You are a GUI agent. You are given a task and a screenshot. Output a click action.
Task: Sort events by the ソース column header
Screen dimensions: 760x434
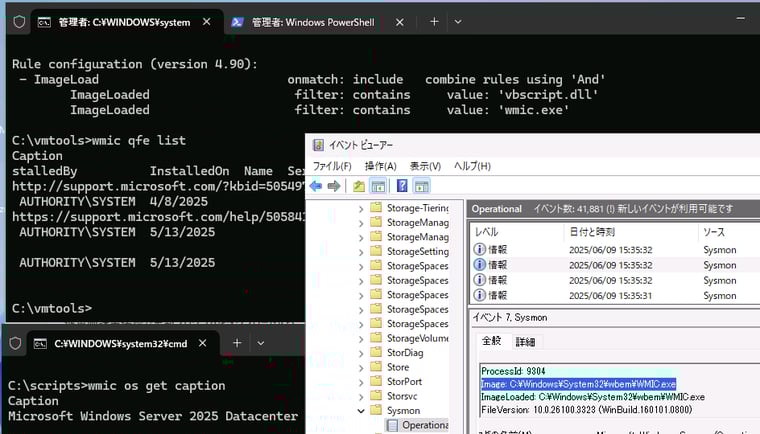tap(728, 232)
